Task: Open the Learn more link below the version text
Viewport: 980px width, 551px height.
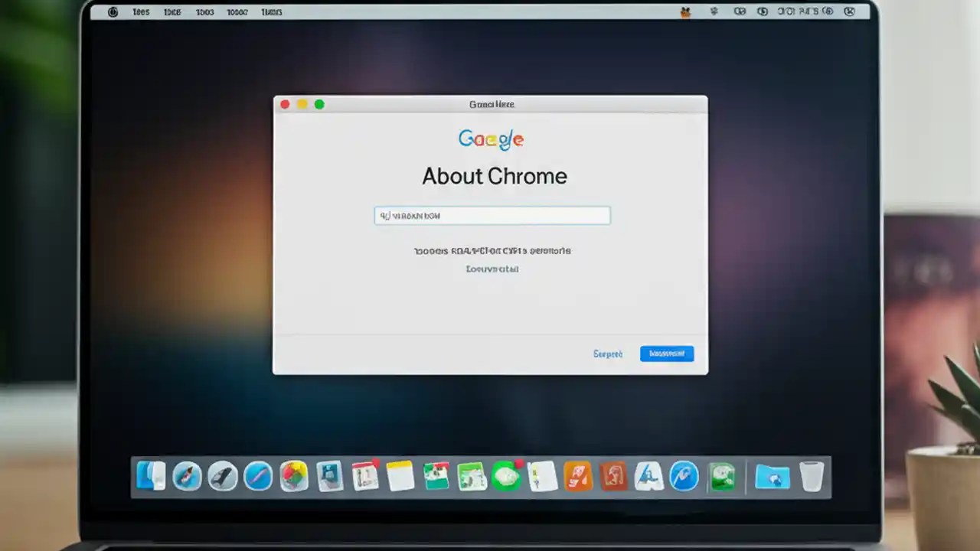Action: point(492,269)
